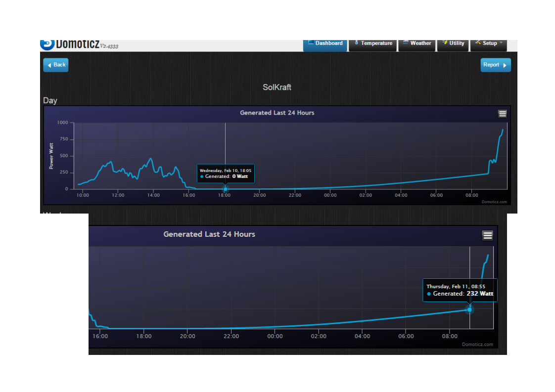Image resolution: width=555 pixels, height=392 pixels.
Task: Open the Dashboard tab
Action: click(325, 45)
